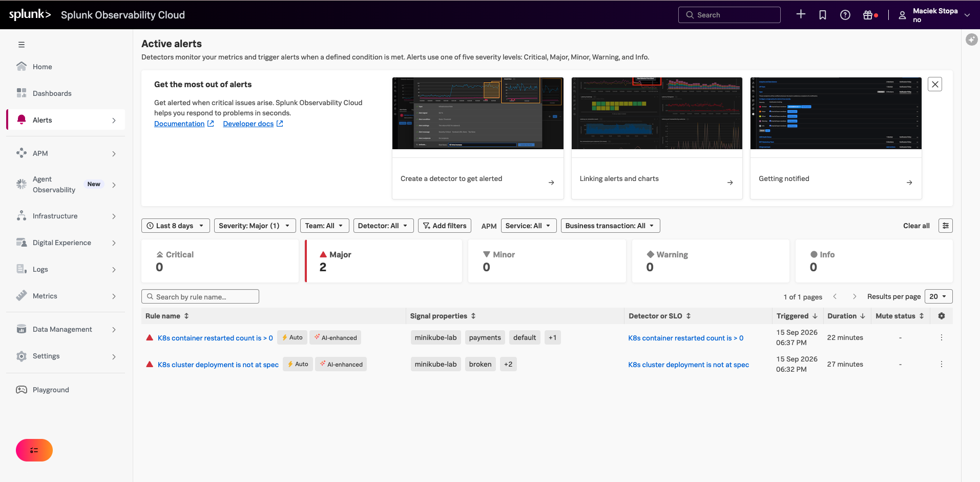This screenshot has height=482, width=980.
Task: Open Create a detector to get alerted card
Action: (478, 138)
